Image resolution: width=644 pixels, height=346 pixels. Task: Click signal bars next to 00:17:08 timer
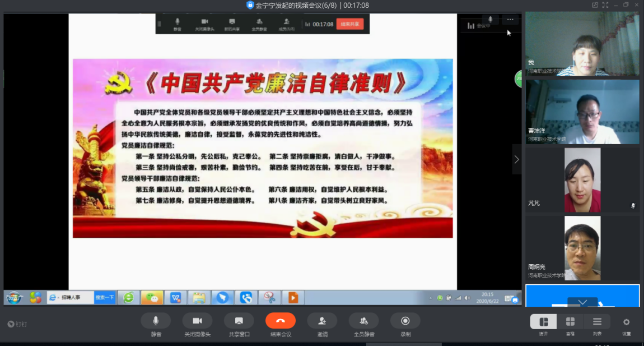click(307, 24)
